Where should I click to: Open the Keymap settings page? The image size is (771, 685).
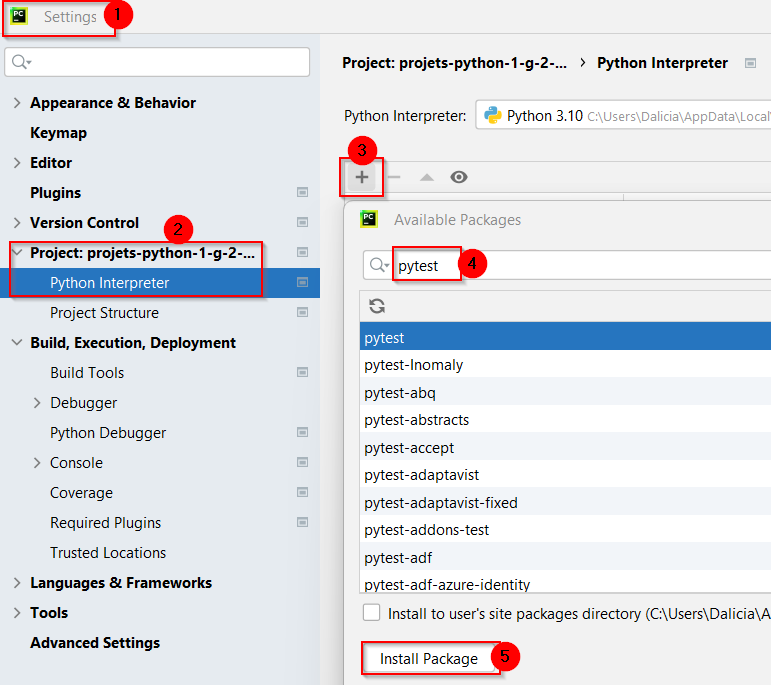[x=58, y=133]
